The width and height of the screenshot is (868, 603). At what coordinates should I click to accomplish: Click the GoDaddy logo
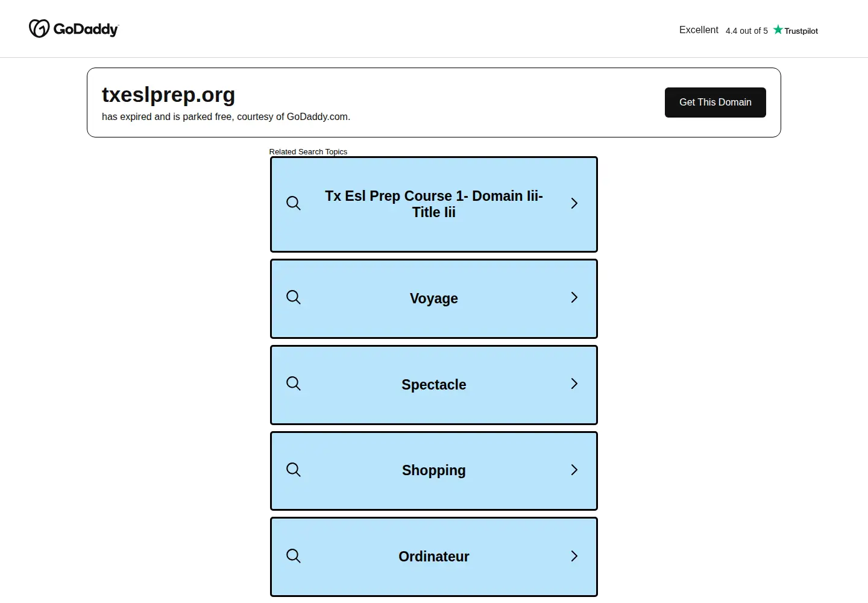tap(74, 28)
